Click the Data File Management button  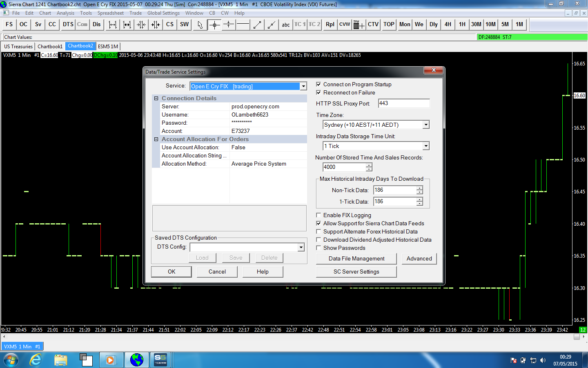356,259
